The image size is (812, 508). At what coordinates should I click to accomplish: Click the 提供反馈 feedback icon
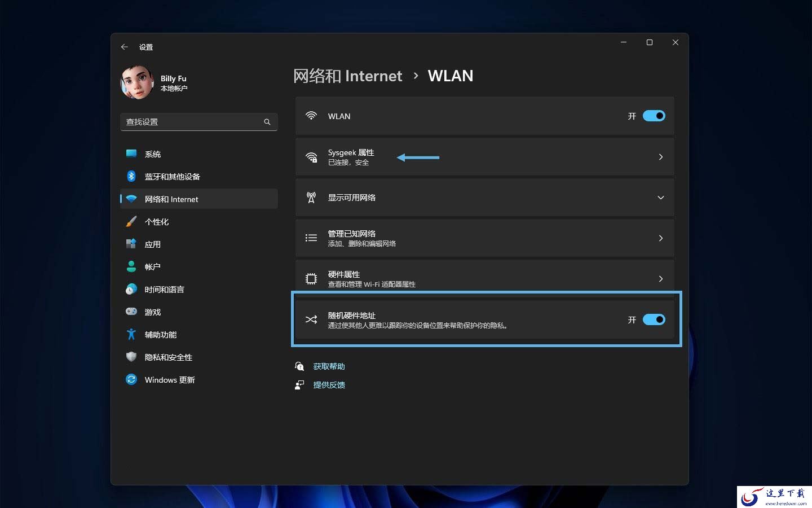299,385
